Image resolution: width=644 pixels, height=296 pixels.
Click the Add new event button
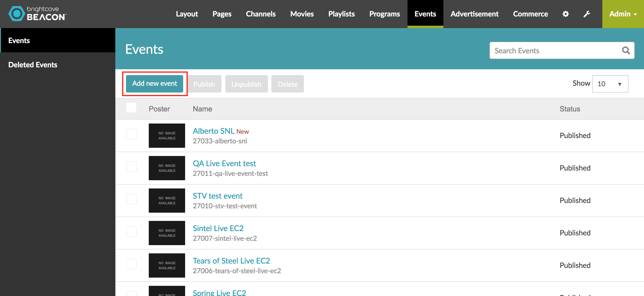pyautogui.click(x=155, y=84)
